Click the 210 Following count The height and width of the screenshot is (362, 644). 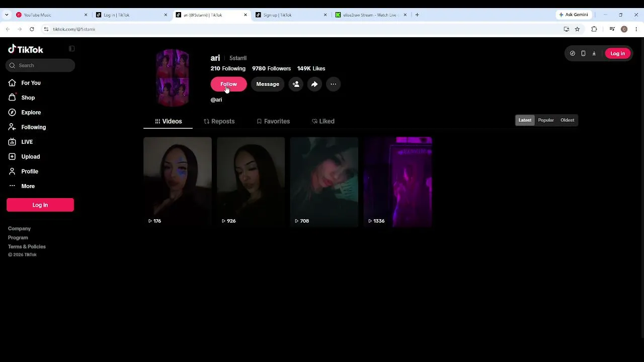tap(228, 68)
